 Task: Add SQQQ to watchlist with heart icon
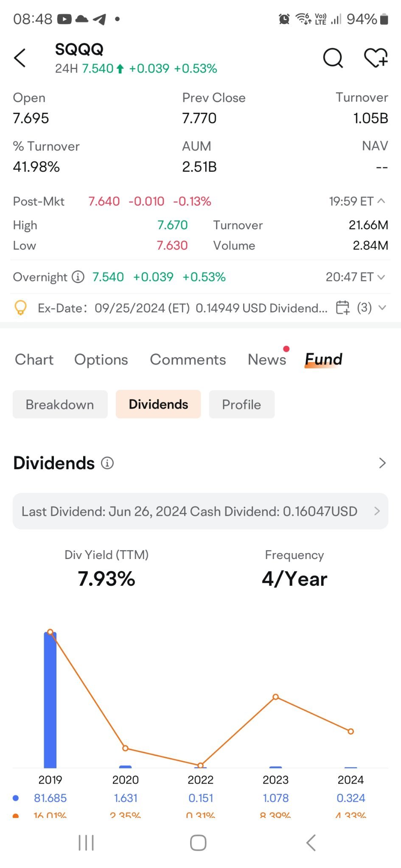(376, 58)
